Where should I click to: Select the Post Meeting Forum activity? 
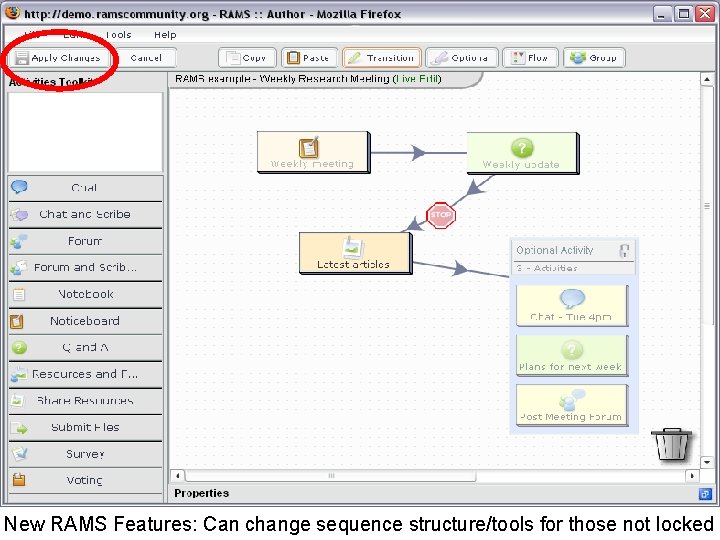(x=572, y=405)
